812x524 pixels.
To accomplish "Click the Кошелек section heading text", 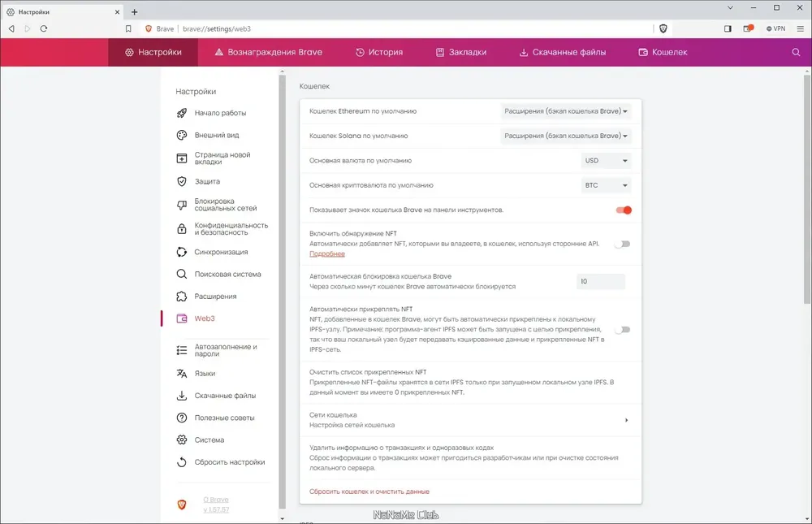I will [x=314, y=86].
